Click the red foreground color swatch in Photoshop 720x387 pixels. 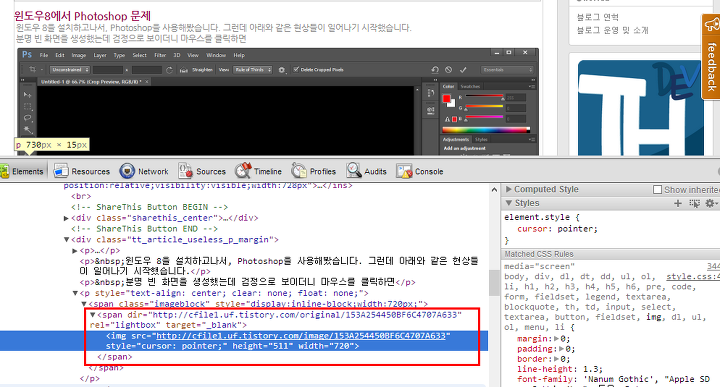tap(446, 98)
